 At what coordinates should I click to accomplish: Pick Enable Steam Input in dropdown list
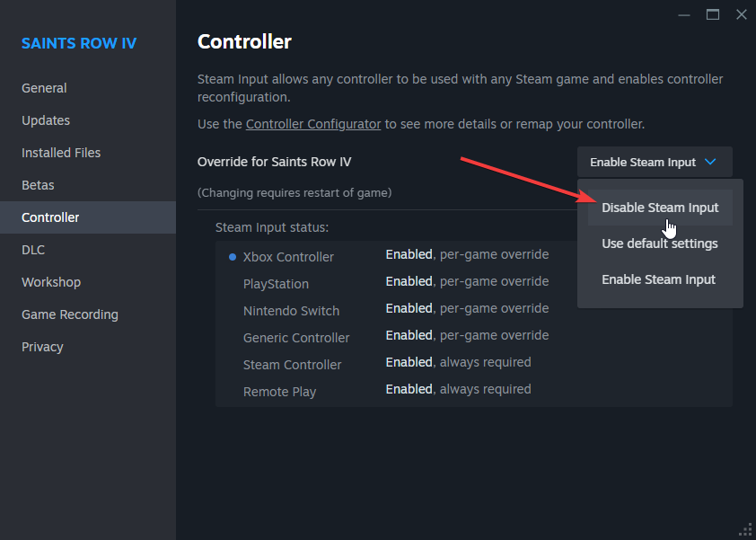[660, 279]
